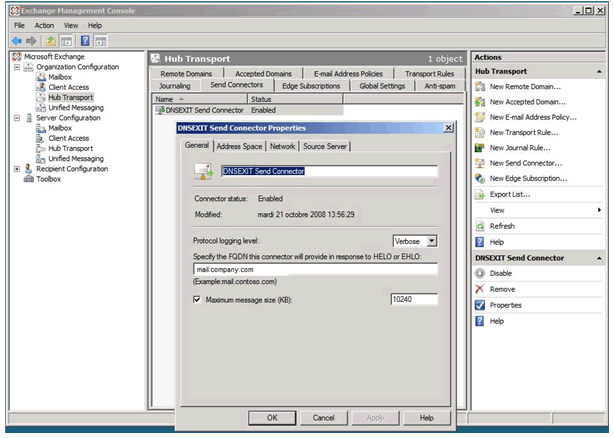Click the FQDN field containing mail.company.com
Image resolution: width=614 pixels, height=438 pixels.
click(x=315, y=269)
